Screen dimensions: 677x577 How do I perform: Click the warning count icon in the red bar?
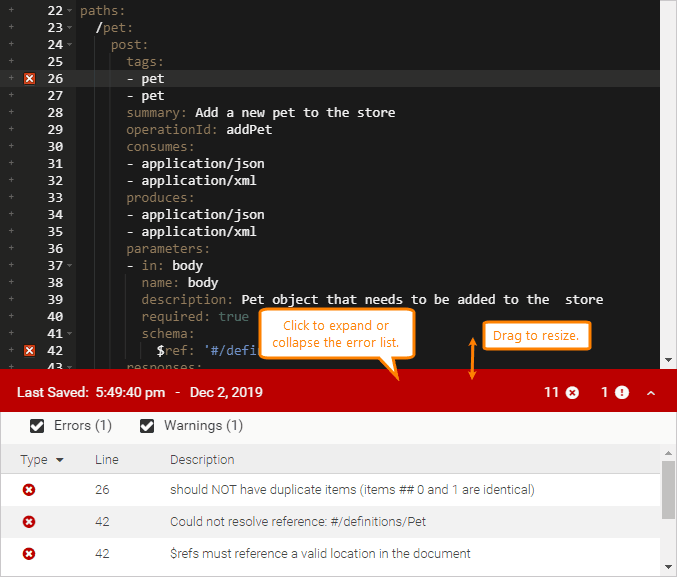[622, 393]
